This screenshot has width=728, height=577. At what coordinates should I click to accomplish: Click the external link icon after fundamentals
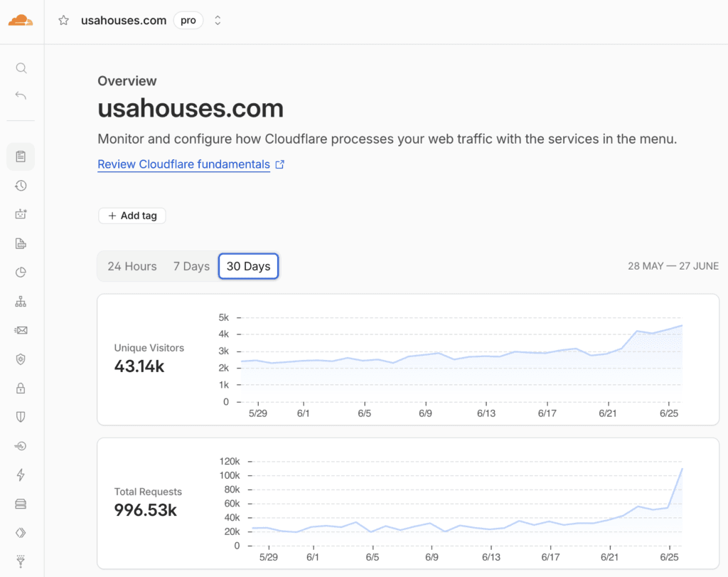click(279, 164)
